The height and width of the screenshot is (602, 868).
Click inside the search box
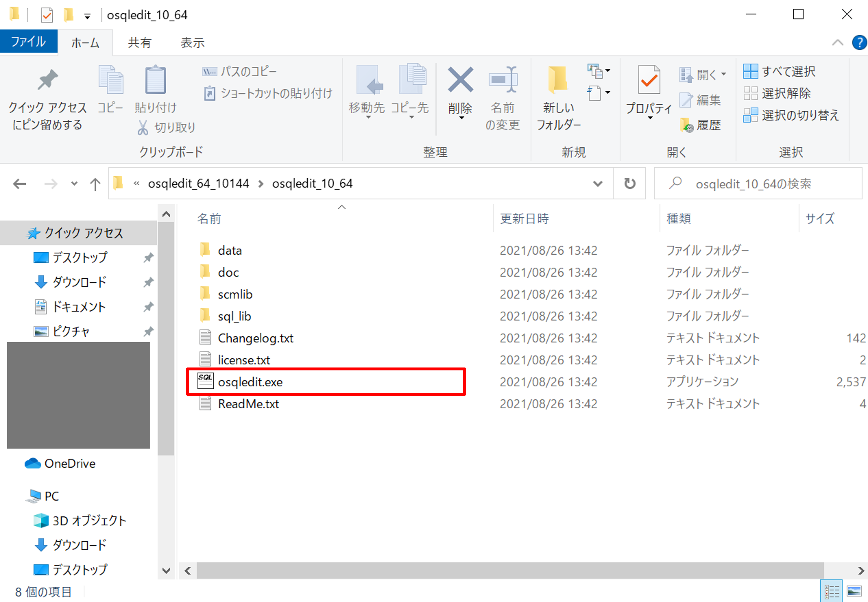(x=755, y=184)
